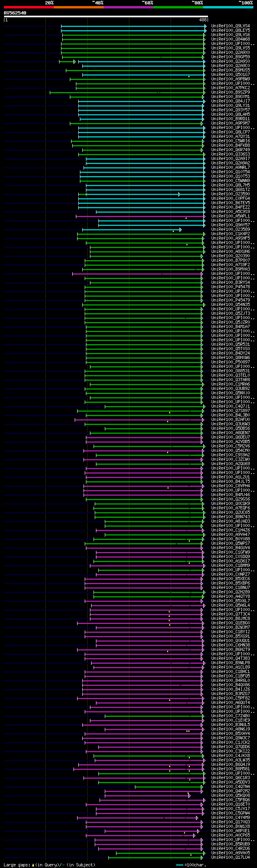Open hit UniRef100_Q9LVS4
257x868 pixels.
(230, 26)
